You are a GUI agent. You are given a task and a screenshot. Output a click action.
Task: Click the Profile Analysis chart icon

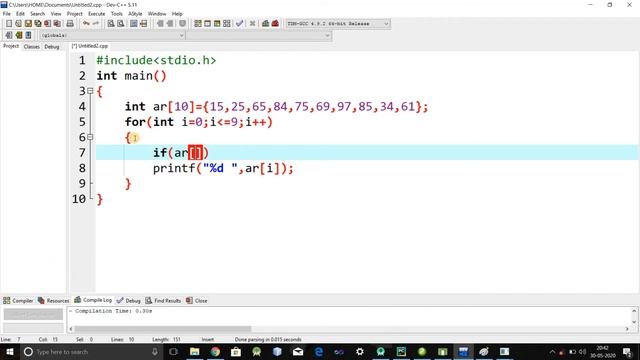pos(265,24)
